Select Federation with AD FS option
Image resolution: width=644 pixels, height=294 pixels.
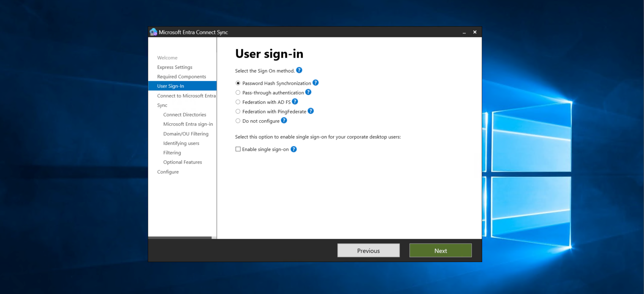238,102
